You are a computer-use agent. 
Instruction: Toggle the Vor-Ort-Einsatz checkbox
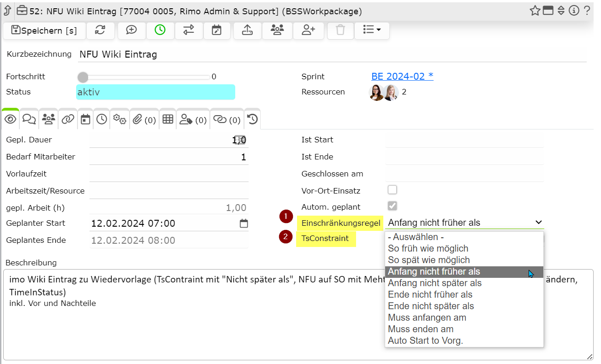click(392, 190)
